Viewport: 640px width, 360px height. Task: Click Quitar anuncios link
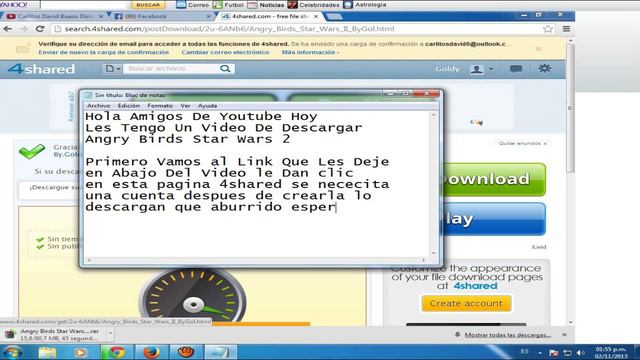[522, 143]
